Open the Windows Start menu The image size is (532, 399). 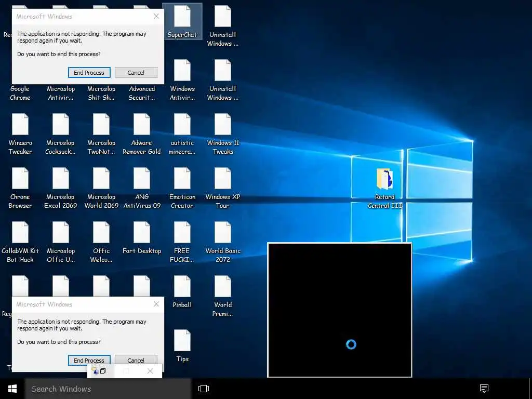point(12,389)
